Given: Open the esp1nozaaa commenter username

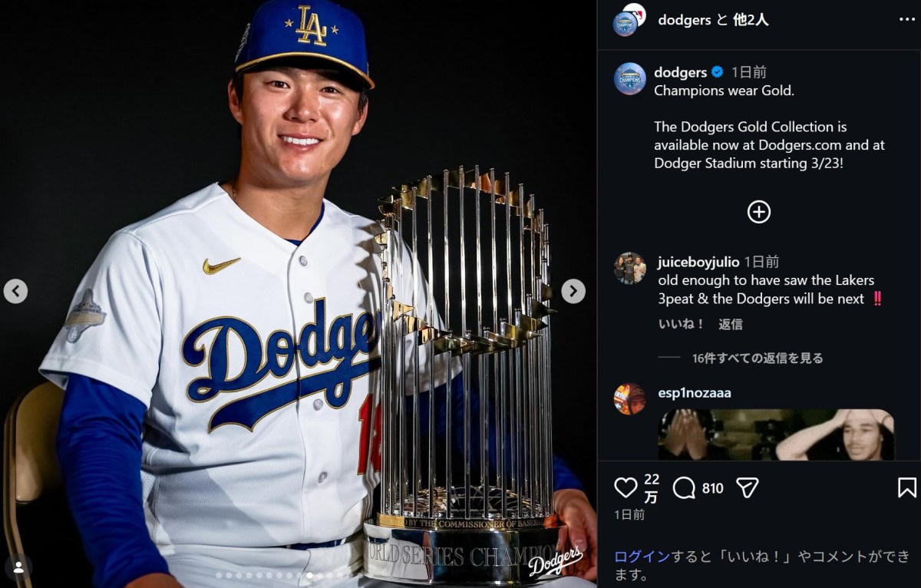Looking at the screenshot, I should (x=694, y=393).
